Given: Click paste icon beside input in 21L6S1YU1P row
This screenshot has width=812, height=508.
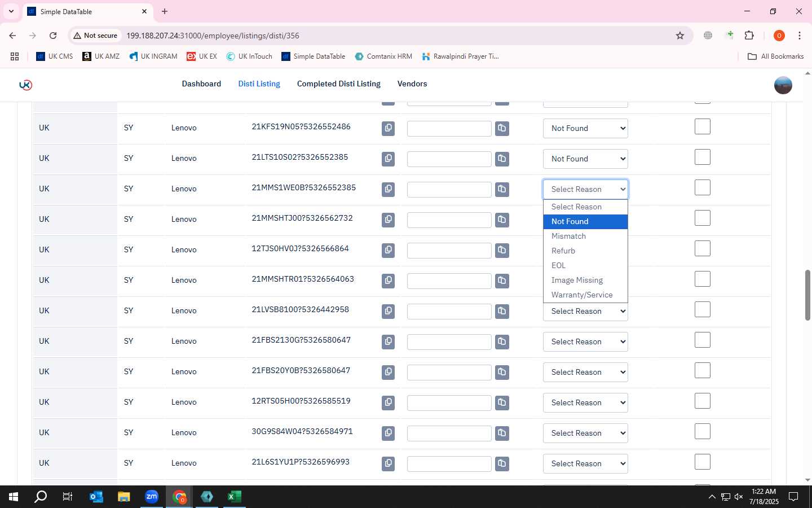Looking at the screenshot, I should (x=502, y=463).
